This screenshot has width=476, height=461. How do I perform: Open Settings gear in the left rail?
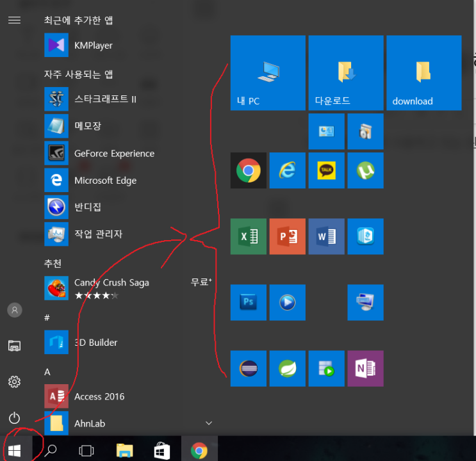point(14,382)
